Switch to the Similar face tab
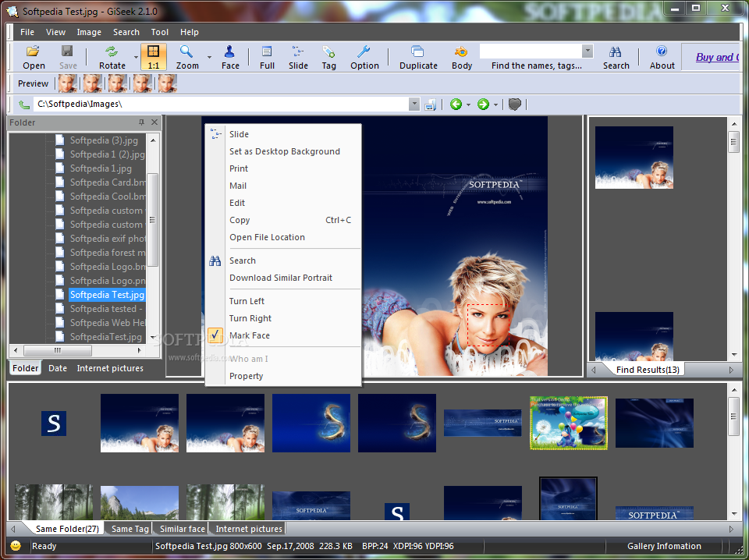This screenshot has height=560, width=749. pos(183,529)
